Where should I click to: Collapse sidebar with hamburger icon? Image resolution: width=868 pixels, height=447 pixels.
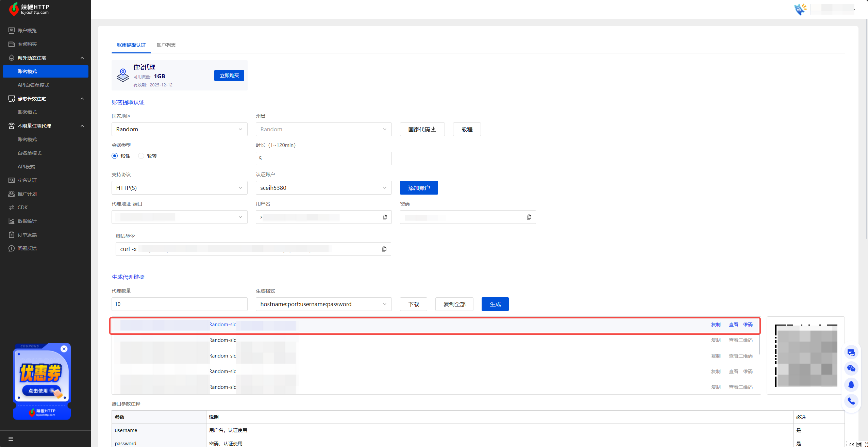tap(11, 439)
